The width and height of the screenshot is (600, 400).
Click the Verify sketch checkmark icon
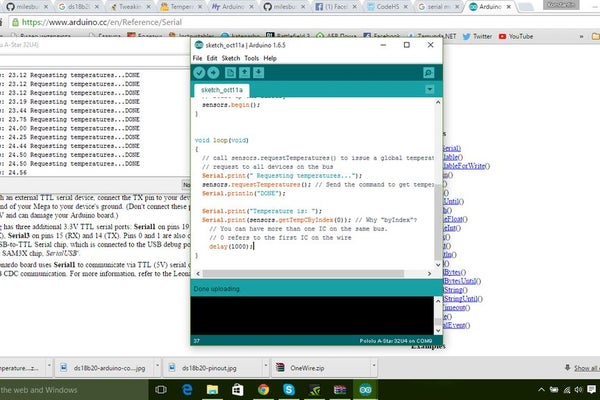pos(200,73)
